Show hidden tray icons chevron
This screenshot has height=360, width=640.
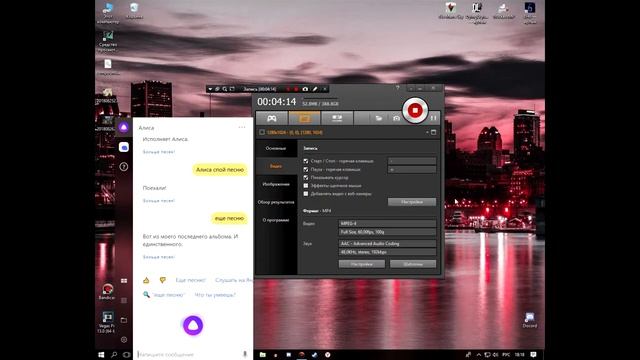click(x=478, y=355)
